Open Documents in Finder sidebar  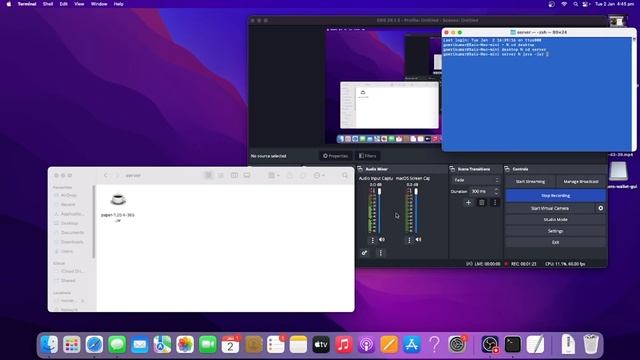[x=70, y=233]
